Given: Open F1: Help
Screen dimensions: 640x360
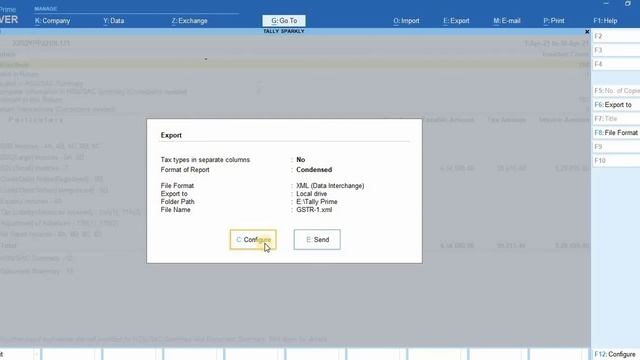Looking at the screenshot, I should pos(605,21).
